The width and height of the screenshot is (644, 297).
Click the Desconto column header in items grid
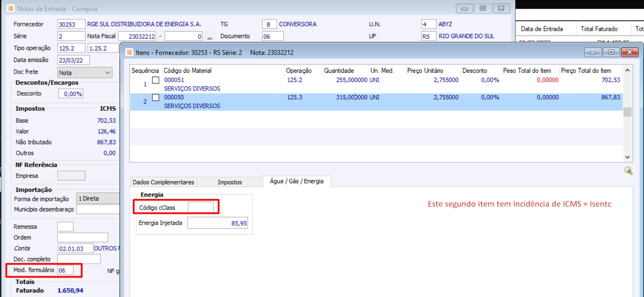click(x=475, y=71)
